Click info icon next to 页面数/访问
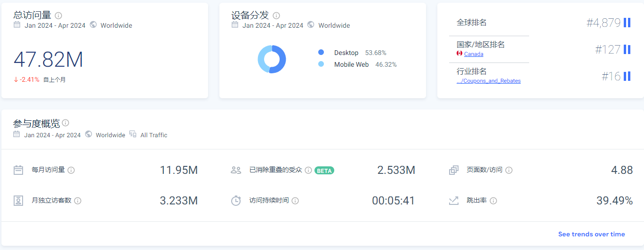This screenshot has width=644, height=250. [x=509, y=170]
